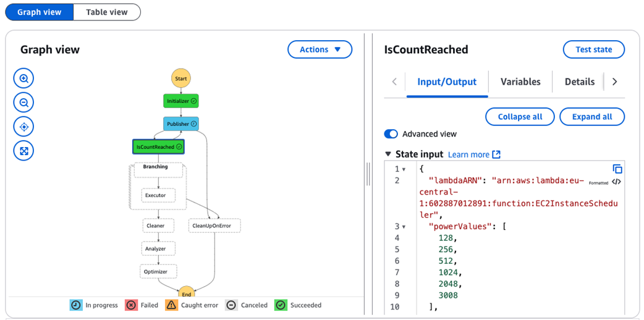Viewport: 644px width, 320px height.
Task: Toggle the Advanced view switch
Action: [391, 134]
